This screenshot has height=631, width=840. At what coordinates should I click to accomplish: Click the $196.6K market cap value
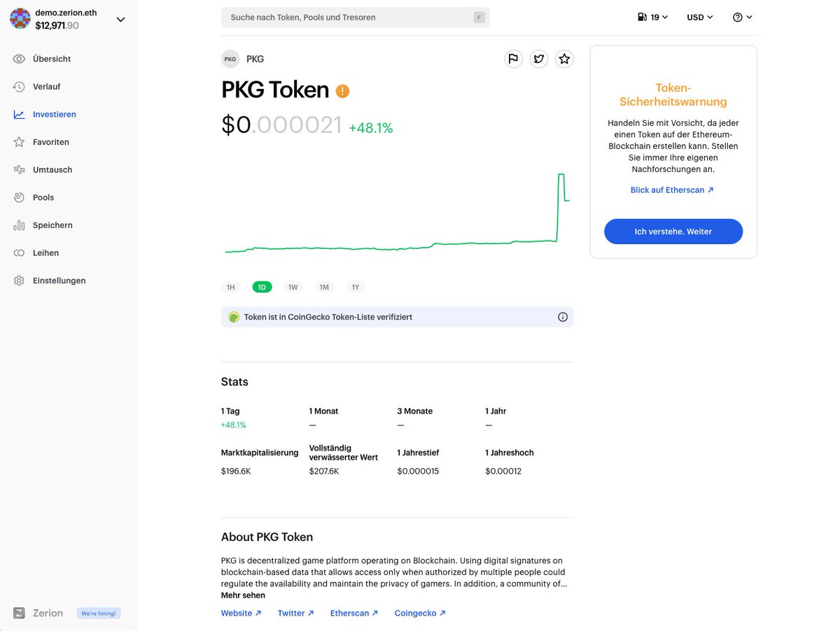(236, 471)
